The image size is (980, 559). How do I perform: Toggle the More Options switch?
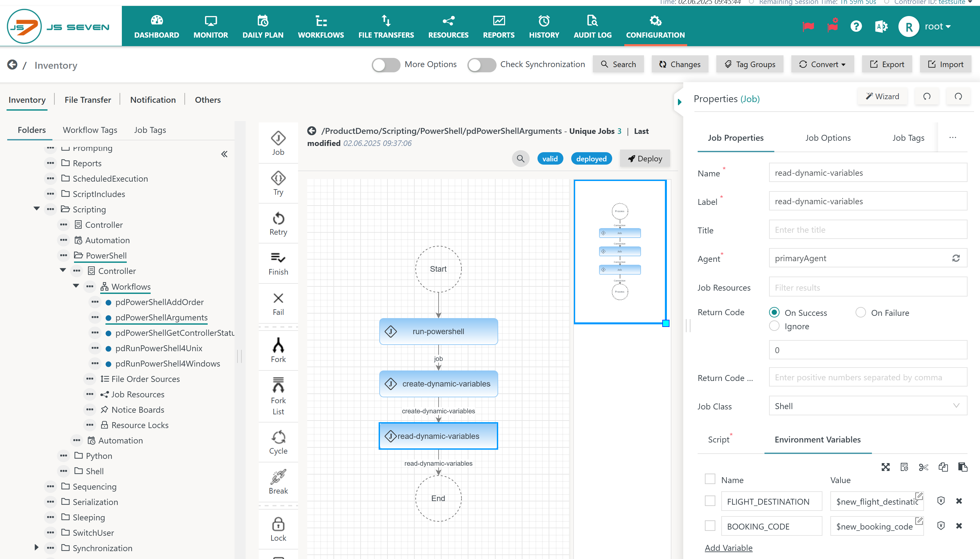386,64
